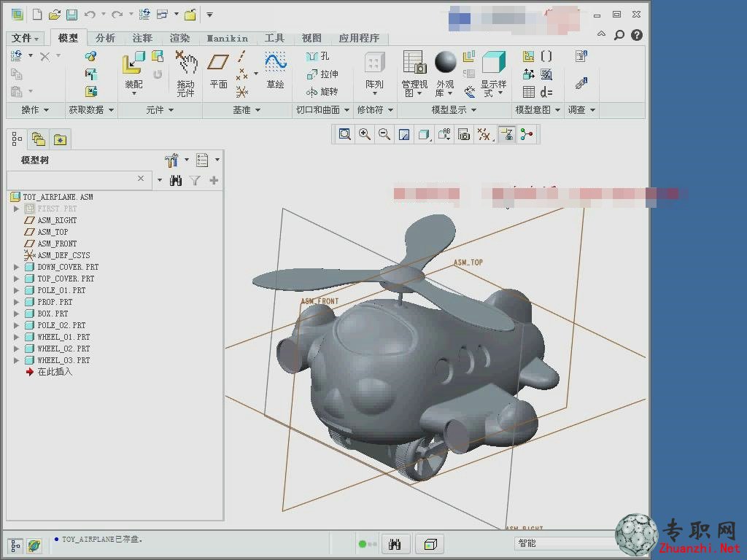This screenshot has height=560, width=747.
Task: Select BOX.PRT in the model tree
Action: pos(47,314)
